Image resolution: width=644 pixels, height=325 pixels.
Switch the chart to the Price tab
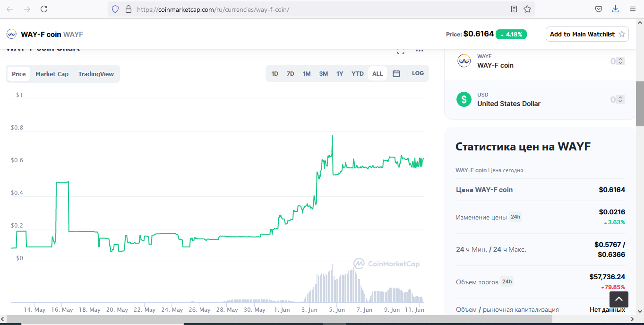(19, 74)
